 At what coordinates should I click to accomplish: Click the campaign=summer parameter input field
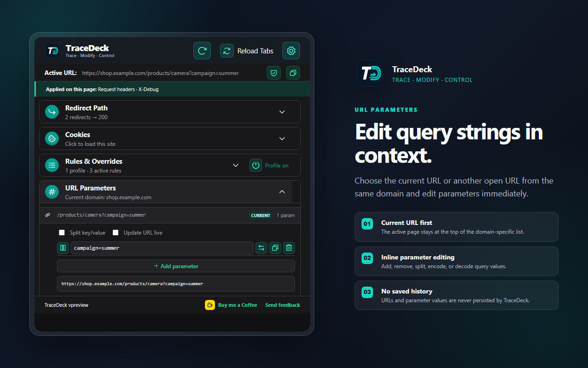(x=162, y=248)
